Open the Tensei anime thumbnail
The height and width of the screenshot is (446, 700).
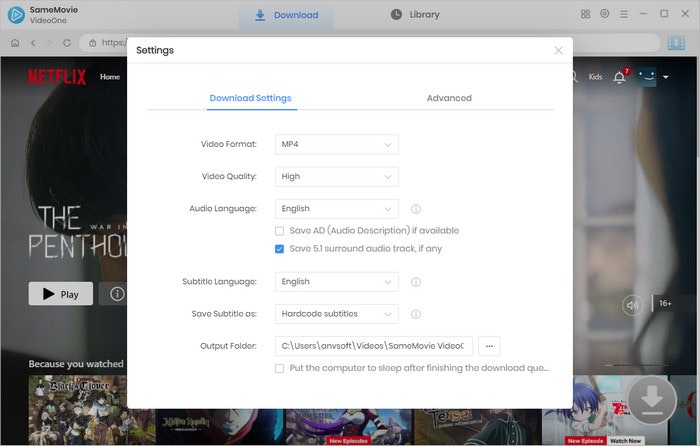click(x=477, y=426)
